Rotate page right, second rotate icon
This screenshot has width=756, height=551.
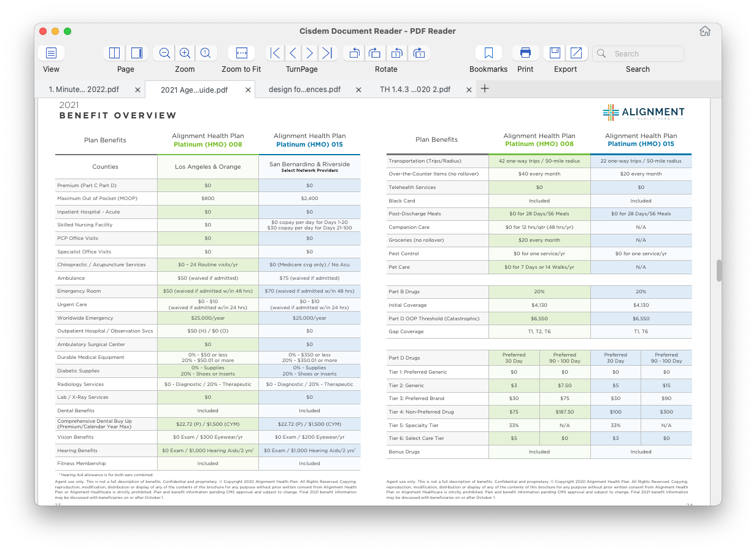click(375, 53)
